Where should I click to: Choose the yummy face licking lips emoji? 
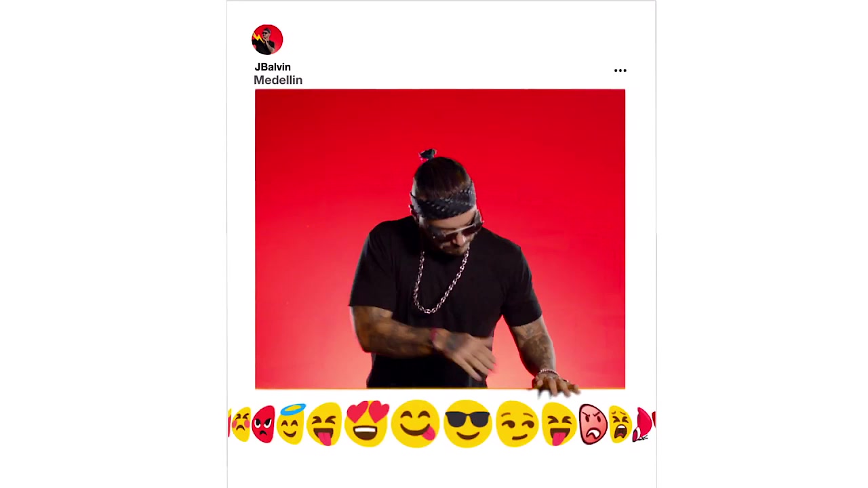click(416, 423)
